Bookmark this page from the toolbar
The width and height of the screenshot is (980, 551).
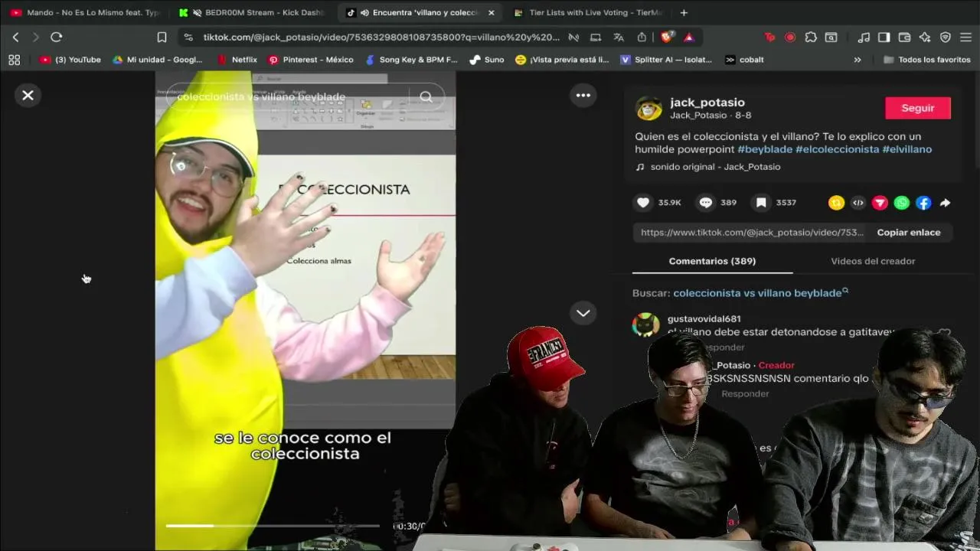[162, 37]
